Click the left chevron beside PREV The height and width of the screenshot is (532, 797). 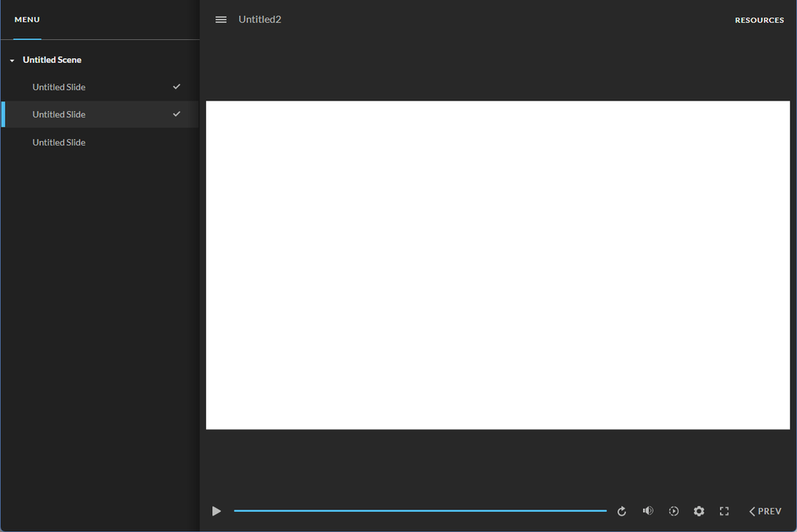pyautogui.click(x=752, y=511)
